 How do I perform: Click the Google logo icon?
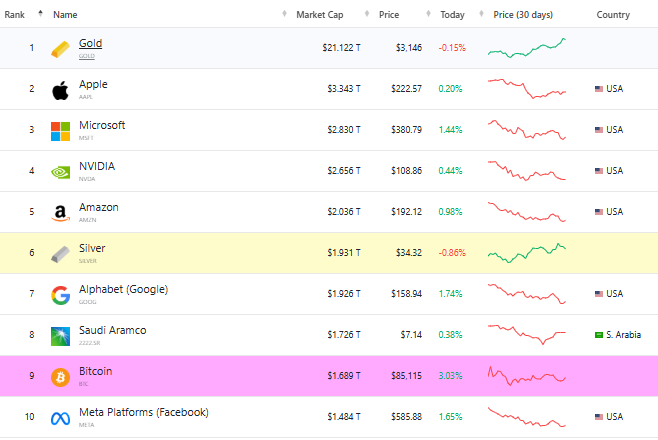coord(61,294)
